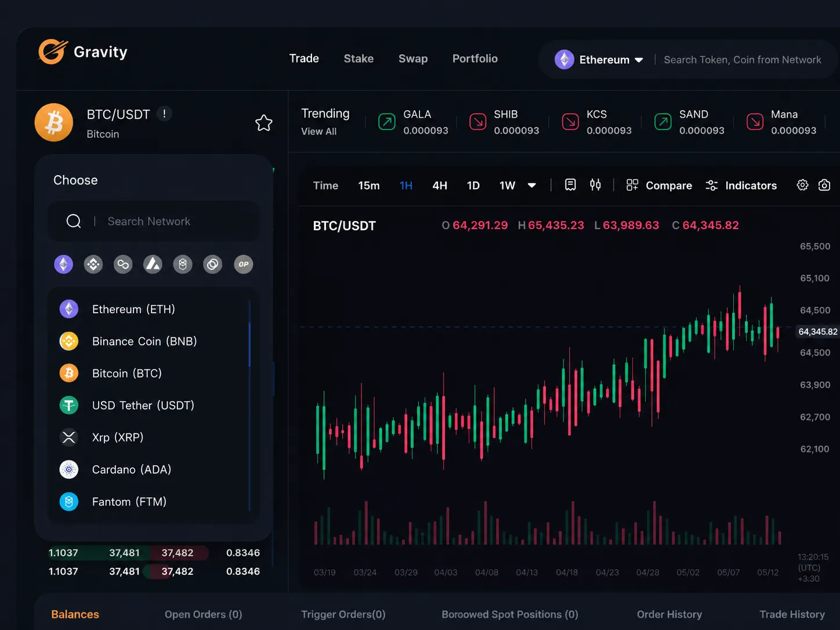Take chart snapshot with camera icon
The height and width of the screenshot is (630, 840).
(x=824, y=185)
